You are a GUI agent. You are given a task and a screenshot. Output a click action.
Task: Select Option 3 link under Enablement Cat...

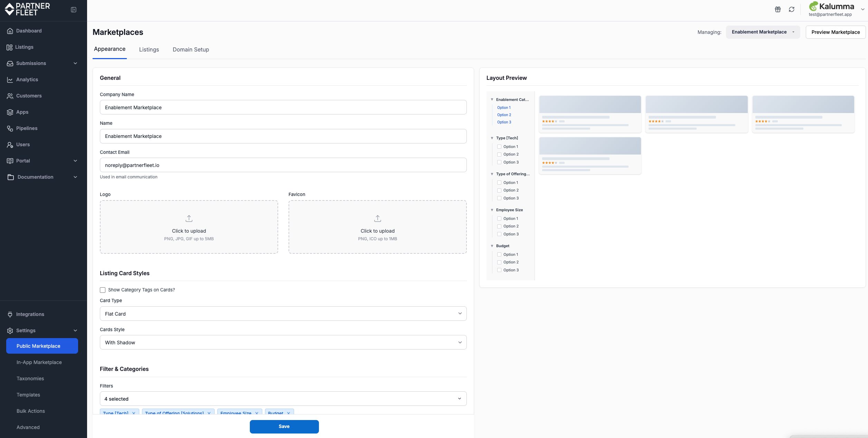click(504, 122)
